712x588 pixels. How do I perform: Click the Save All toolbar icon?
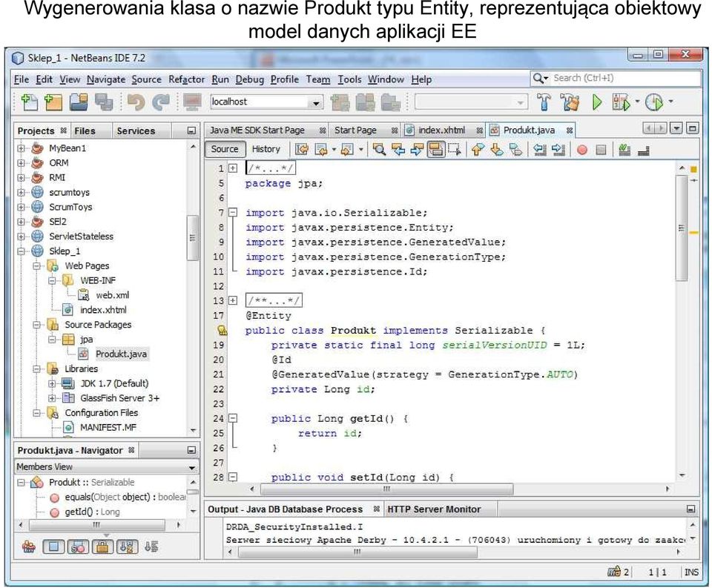[x=104, y=102]
